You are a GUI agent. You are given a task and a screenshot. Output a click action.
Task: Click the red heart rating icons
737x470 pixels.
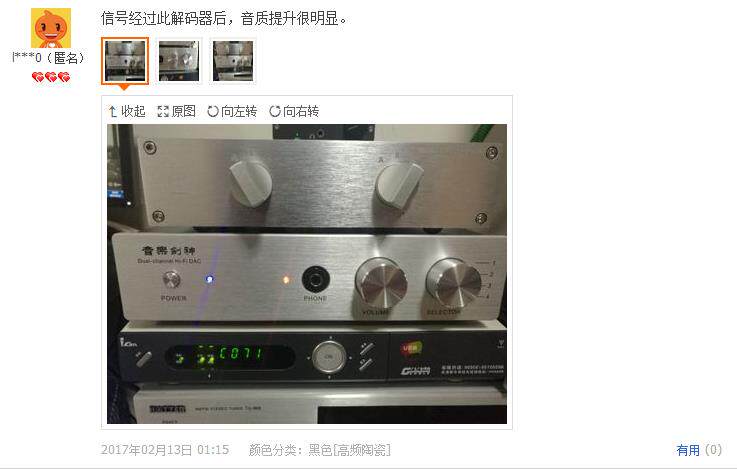(x=51, y=77)
